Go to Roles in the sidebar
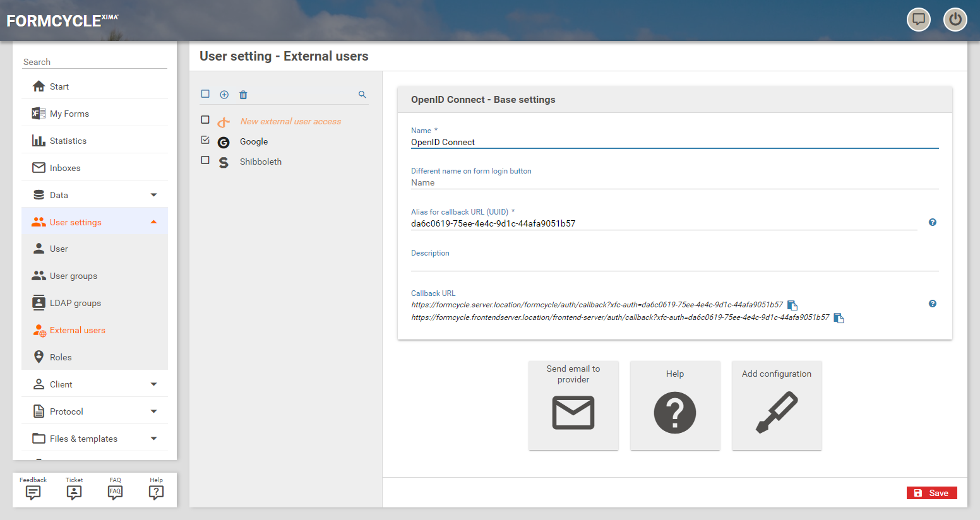 coord(61,357)
